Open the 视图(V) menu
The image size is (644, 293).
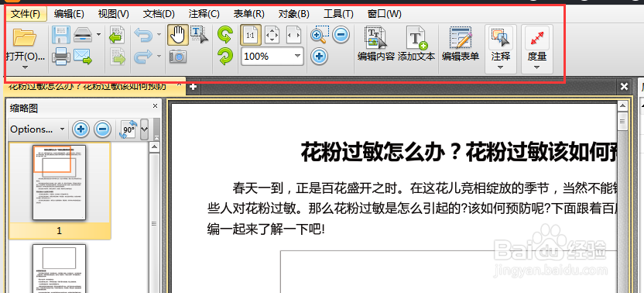(113, 14)
